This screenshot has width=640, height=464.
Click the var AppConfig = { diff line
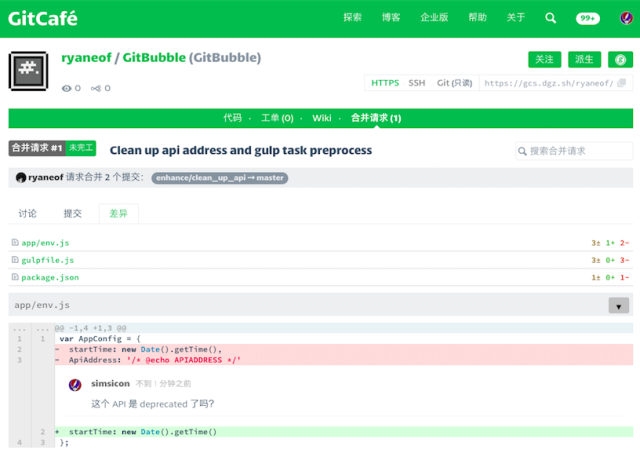pos(344,339)
